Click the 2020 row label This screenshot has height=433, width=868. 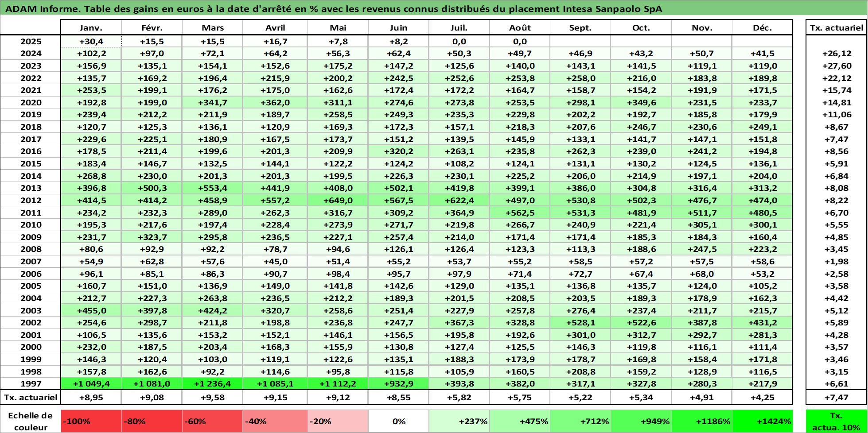pyautogui.click(x=31, y=102)
